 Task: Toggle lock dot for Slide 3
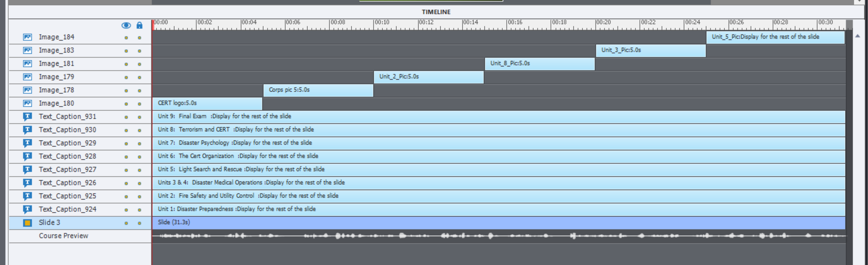point(139,223)
